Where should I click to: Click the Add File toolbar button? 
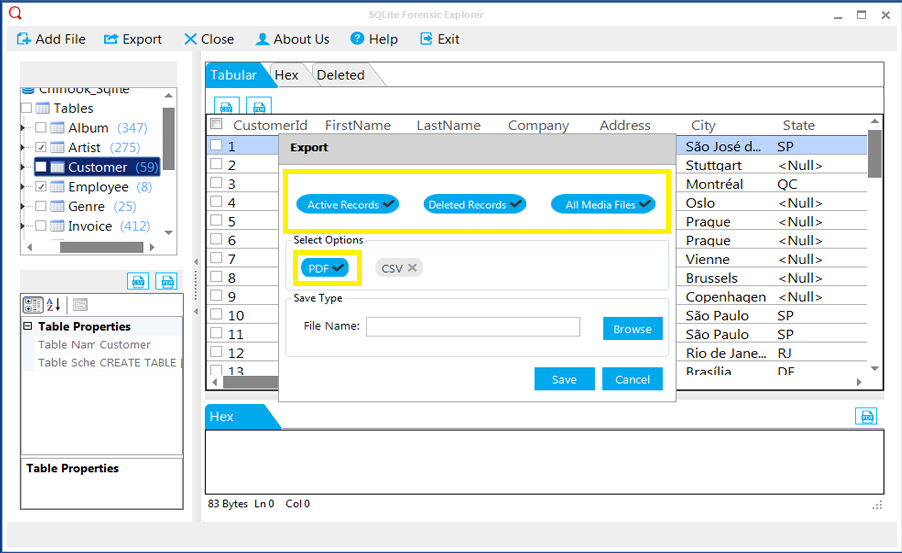point(51,39)
